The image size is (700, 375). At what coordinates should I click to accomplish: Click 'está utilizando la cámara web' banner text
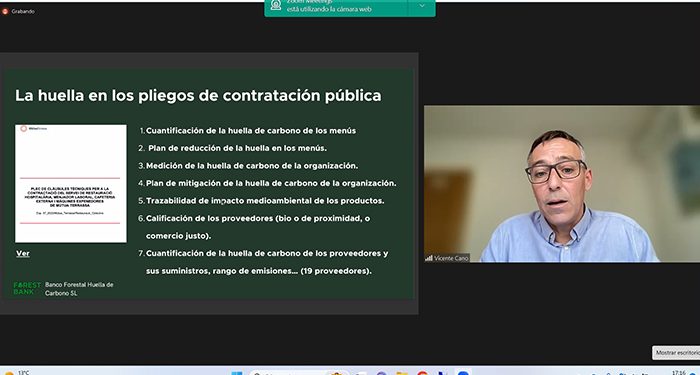pyautogui.click(x=329, y=9)
